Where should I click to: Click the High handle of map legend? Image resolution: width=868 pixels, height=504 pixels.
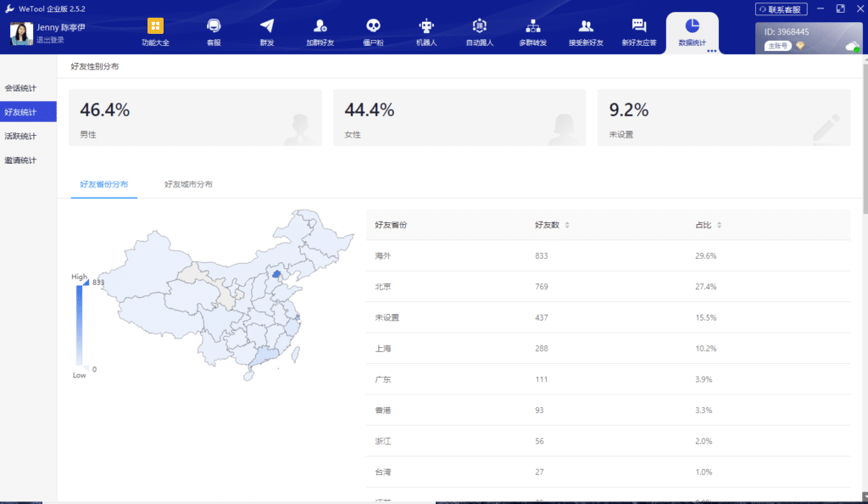coord(86,283)
